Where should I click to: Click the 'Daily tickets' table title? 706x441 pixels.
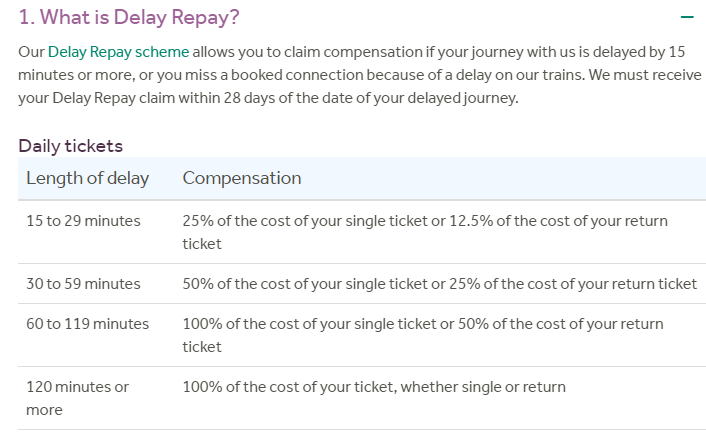tap(70, 146)
